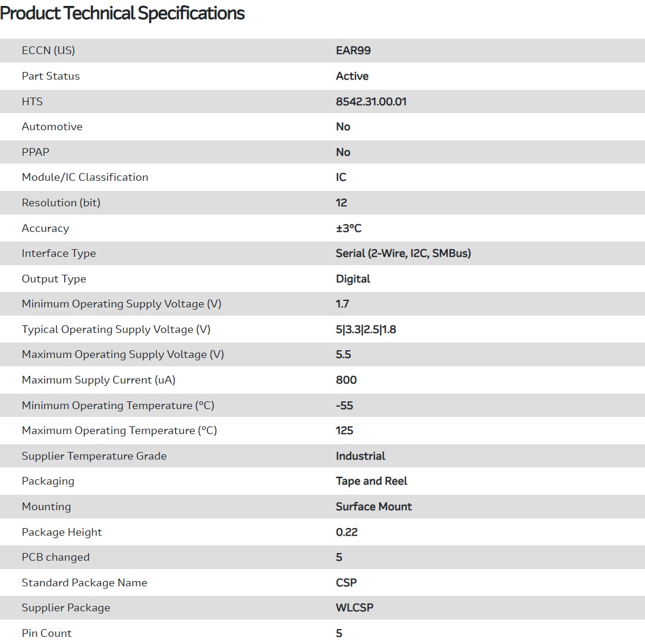The image size is (645, 644).
Task: Select the HTS code 8542.31.00.01
Action: [x=371, y=102]
